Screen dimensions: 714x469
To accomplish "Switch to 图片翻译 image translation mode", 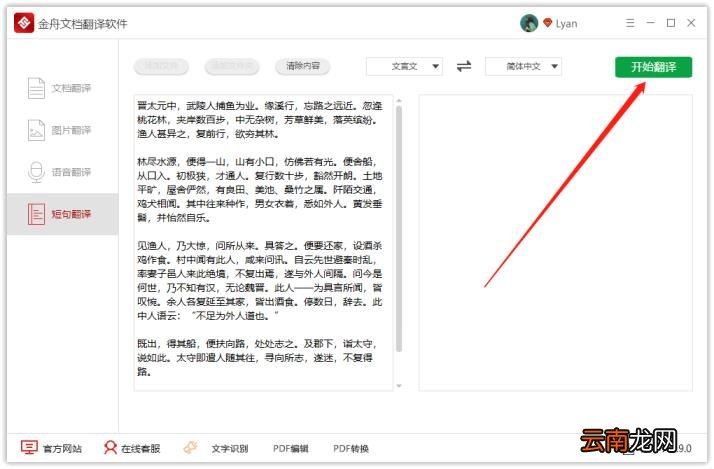I will (x=62, y=130).
